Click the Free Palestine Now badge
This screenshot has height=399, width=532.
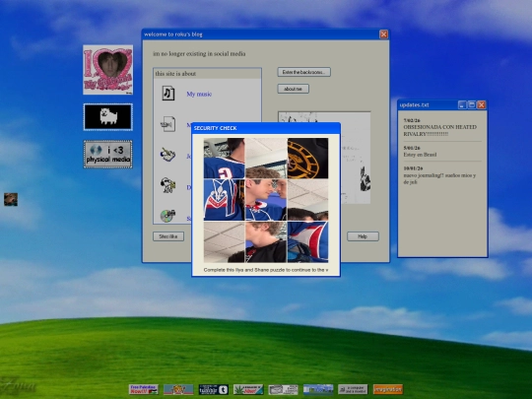(x=144, y=389)
